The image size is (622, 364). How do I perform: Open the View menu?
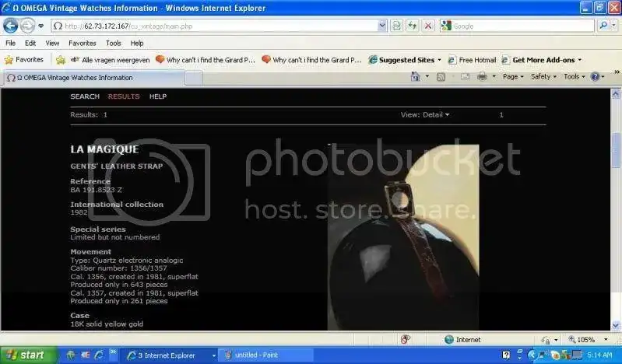[52, 44]
